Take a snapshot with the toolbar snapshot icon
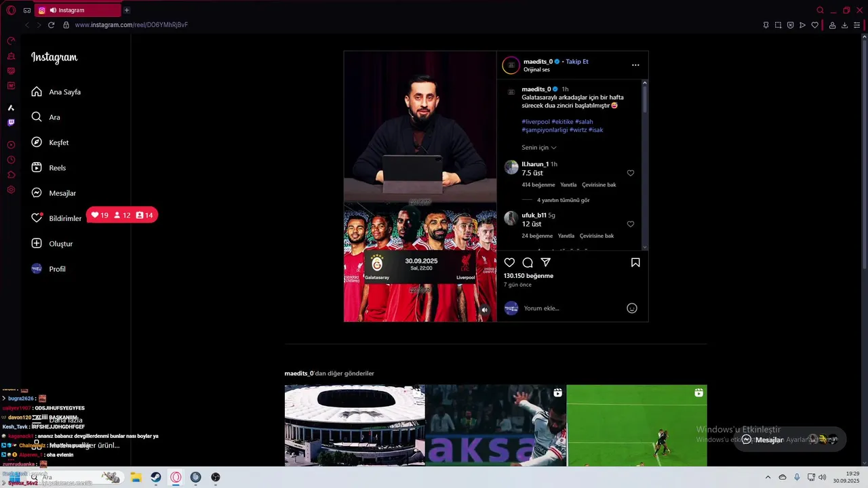 pyautogui.click(x=778, y=25)
